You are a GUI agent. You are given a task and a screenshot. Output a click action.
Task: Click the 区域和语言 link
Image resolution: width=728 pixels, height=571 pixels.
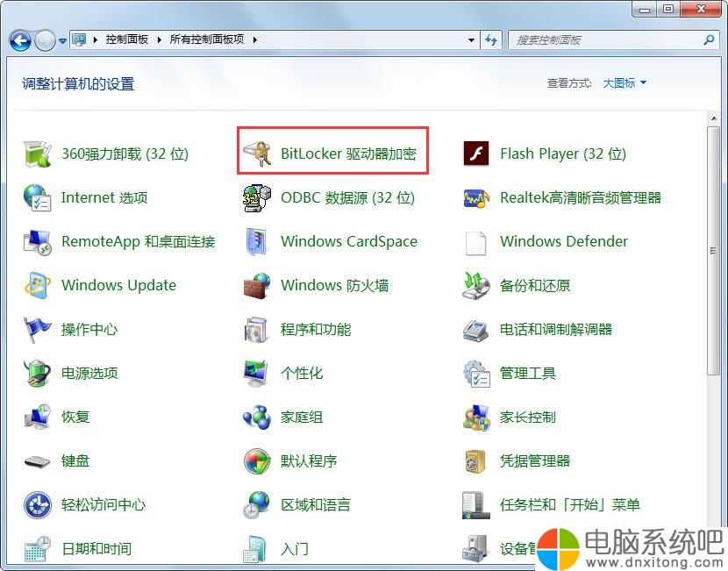tap(316, 504)
